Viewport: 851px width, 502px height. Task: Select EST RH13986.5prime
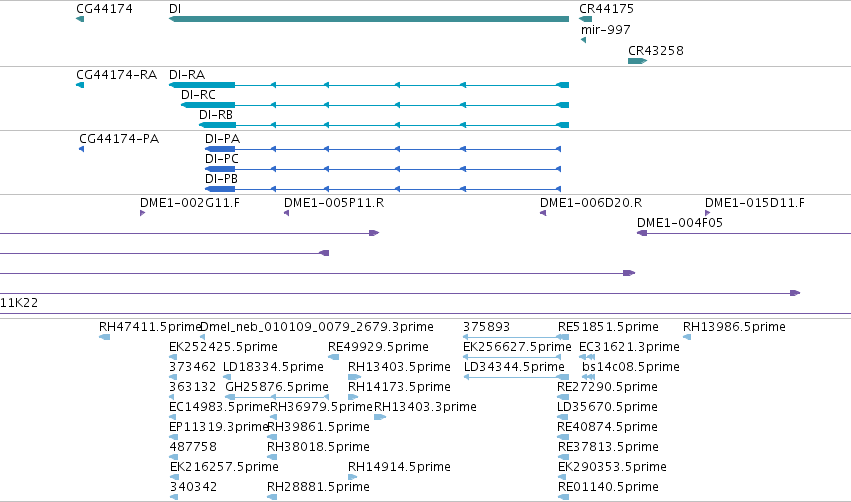coord(734,327)
